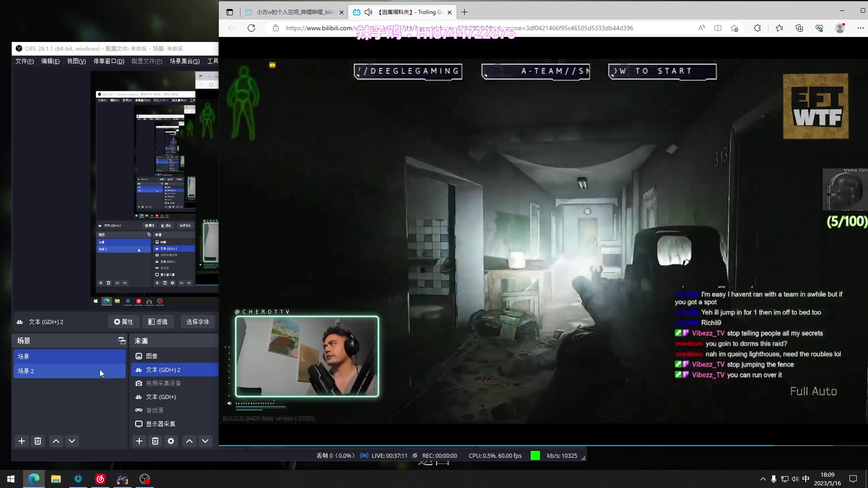Click the kb/s: 10325 bitrate status
This screenshot has width=868, height=488.
tap(562, 455)
